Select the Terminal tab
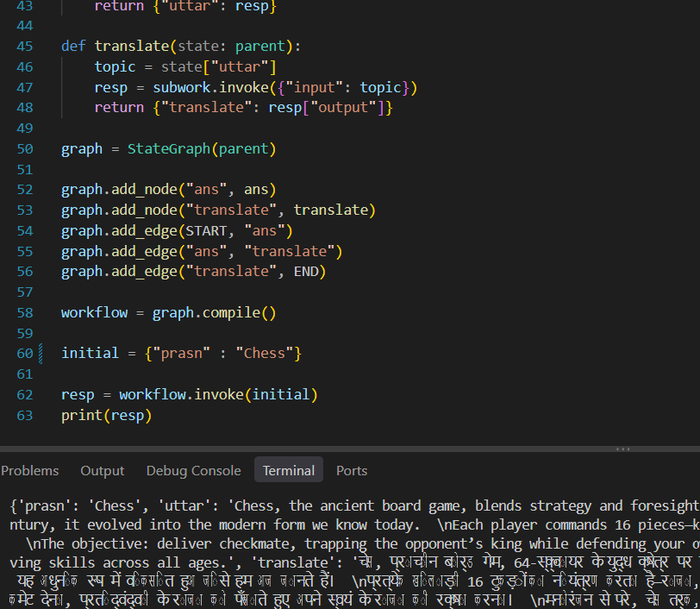 pyautogui.click(x=289, y=469)
